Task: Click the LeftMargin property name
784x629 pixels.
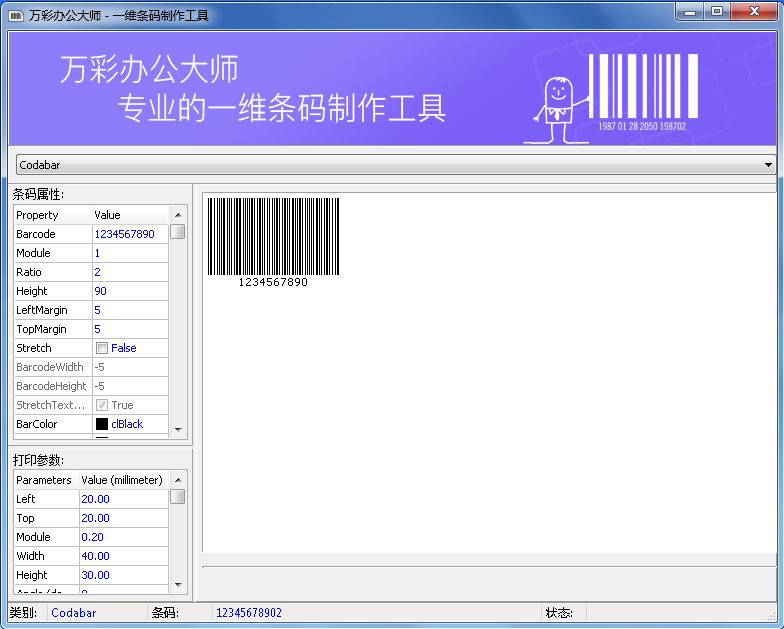Action: point(42,310)
